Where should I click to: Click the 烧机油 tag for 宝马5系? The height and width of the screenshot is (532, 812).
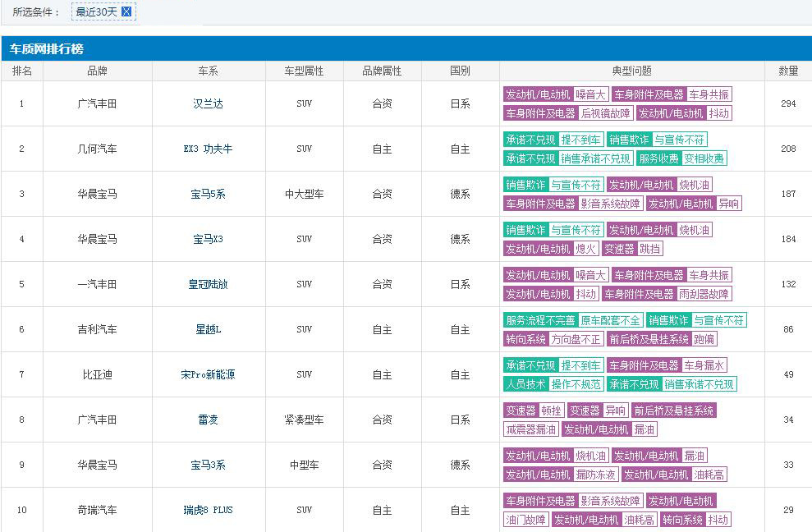[x=693, y=184]
